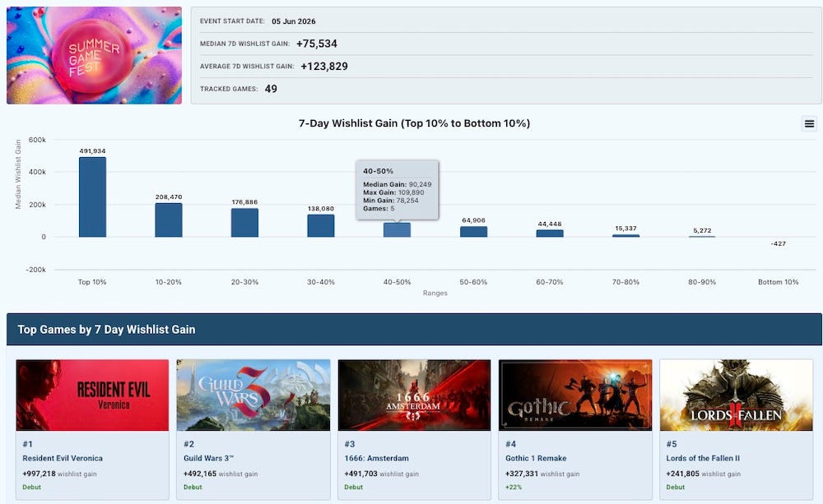This screenshot has height=504, width=823.
Task: Click the +22% label on Gothic card
Action: click(x=514, y=488)
